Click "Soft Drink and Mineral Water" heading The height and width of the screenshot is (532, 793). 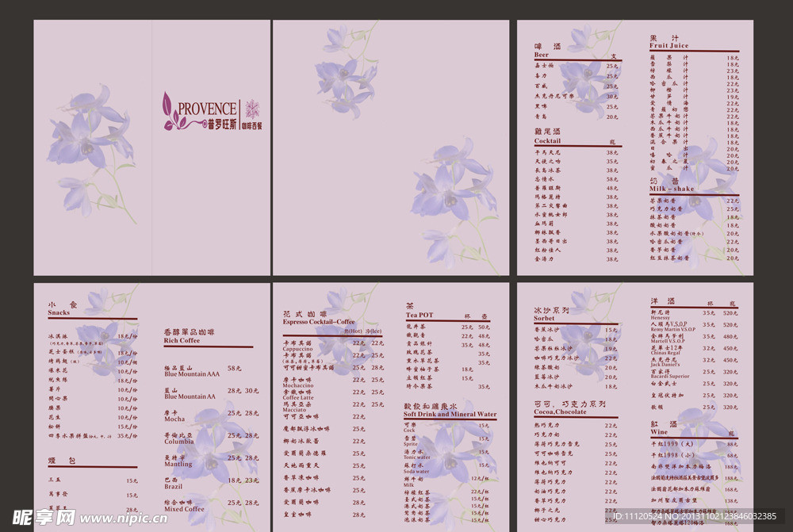[450, 414]
